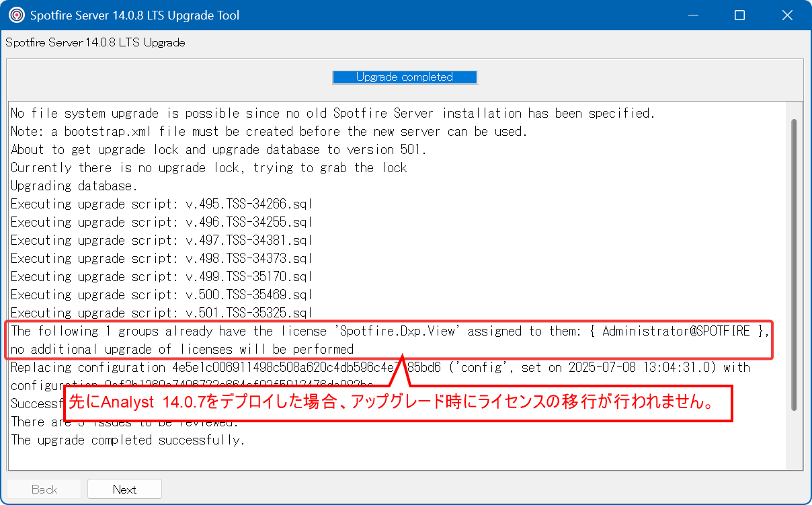812x505 pixels.
Task: Maximize the Upgrade Tool window
Action: [x=739, y=15]
